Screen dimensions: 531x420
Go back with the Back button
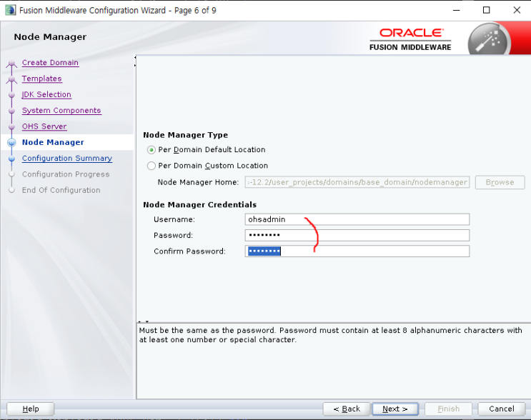347,409
